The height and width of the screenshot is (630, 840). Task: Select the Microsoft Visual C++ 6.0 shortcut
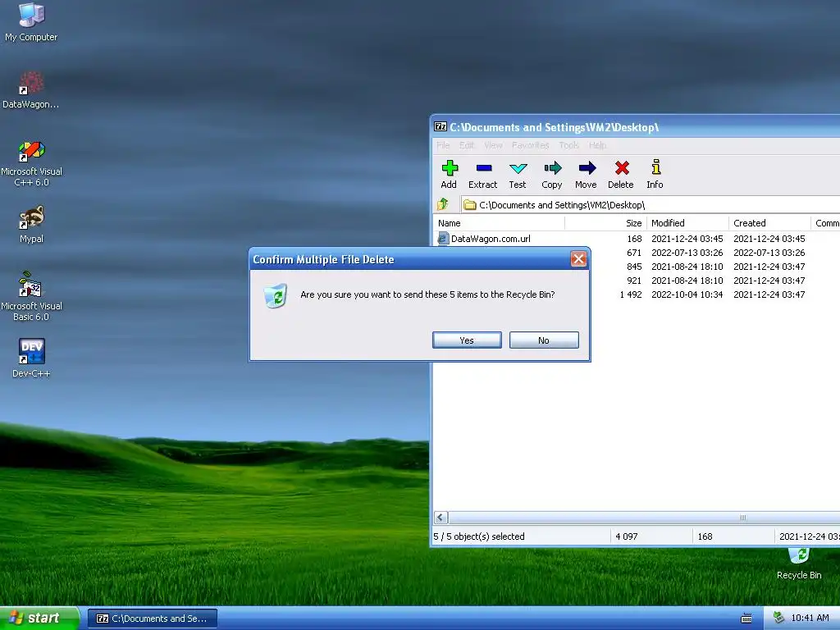pyautogui.click(x=31, y=163)
